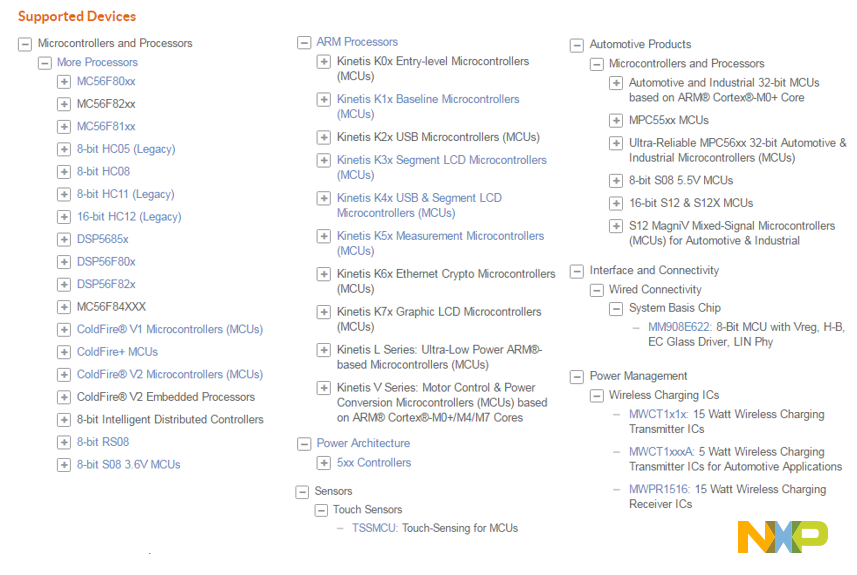
Task: Select the Power Architecture tree item
Action: 363,443
